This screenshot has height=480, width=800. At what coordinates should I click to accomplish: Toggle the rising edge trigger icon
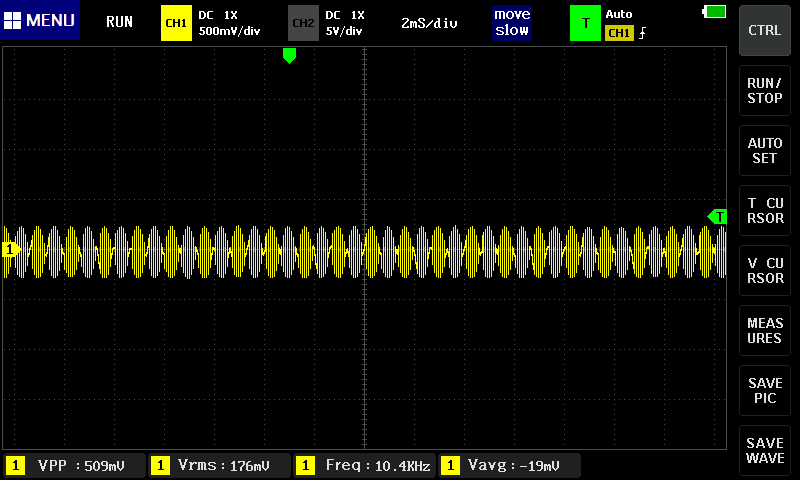642,33
